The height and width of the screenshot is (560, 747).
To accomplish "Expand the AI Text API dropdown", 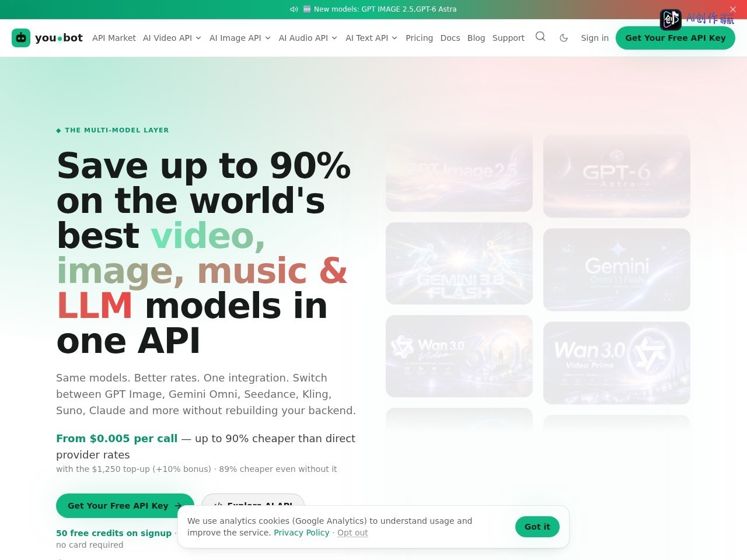I will tap(371, 38).
